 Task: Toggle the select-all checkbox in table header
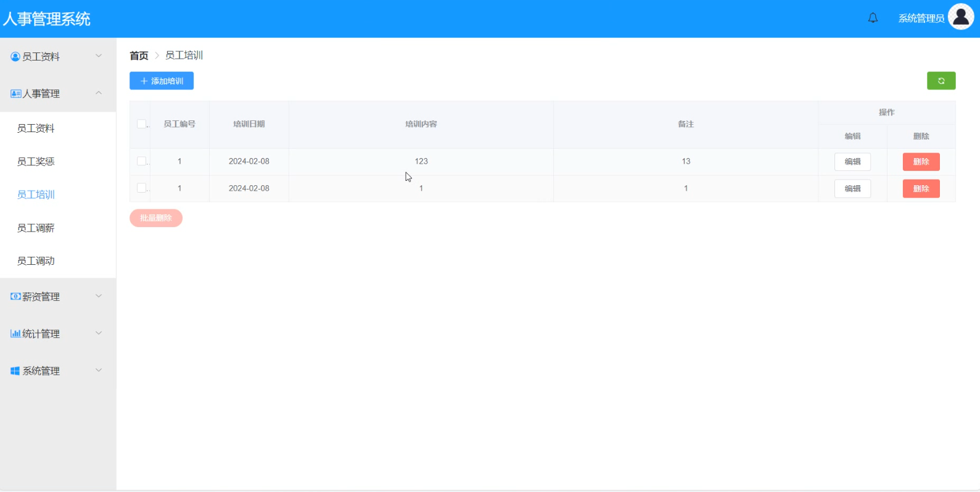pos(141,124)
